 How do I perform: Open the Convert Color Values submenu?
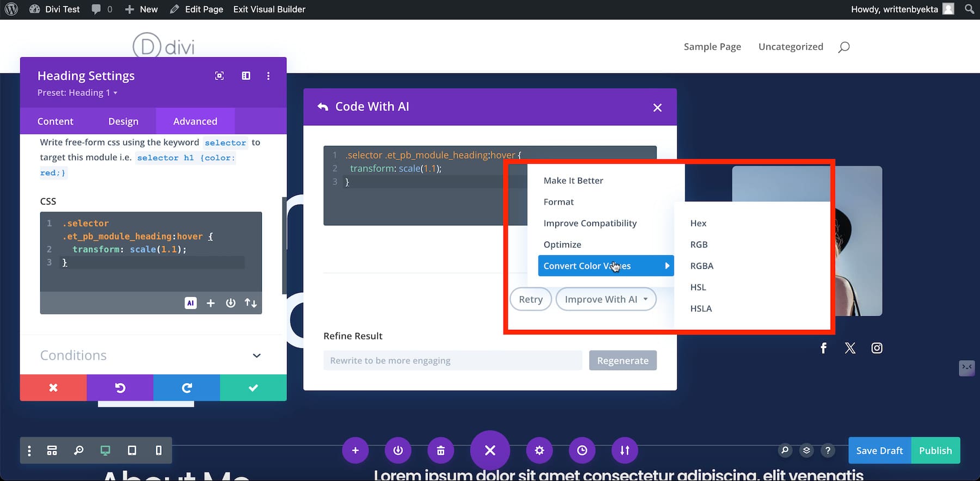pyautogui.click(x=606, y=266)
